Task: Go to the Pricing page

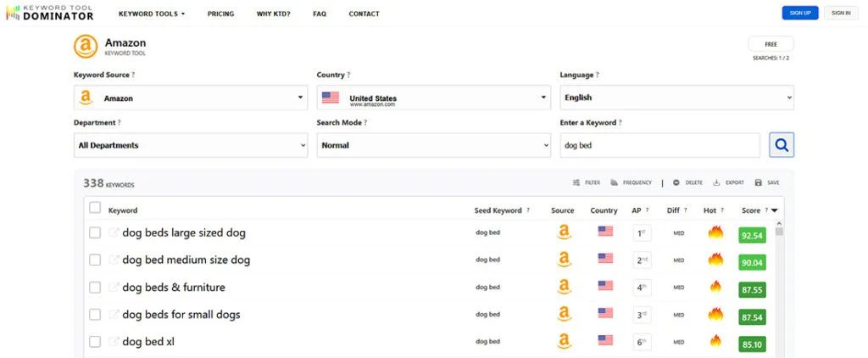Action: (x=221, y=14)
